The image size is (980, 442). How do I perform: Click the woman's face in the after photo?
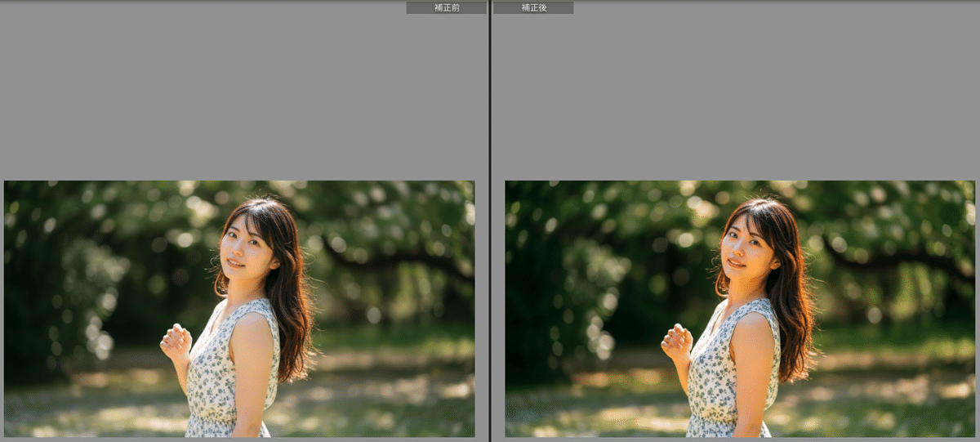(x=745, y=248)
